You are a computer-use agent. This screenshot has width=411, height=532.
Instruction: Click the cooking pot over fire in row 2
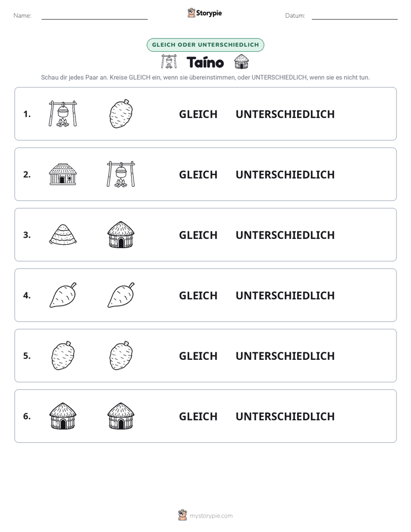[121, 174]
